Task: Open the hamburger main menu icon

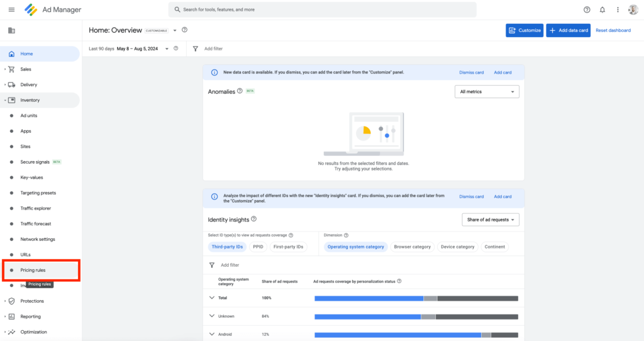Action: pos(11,9)
